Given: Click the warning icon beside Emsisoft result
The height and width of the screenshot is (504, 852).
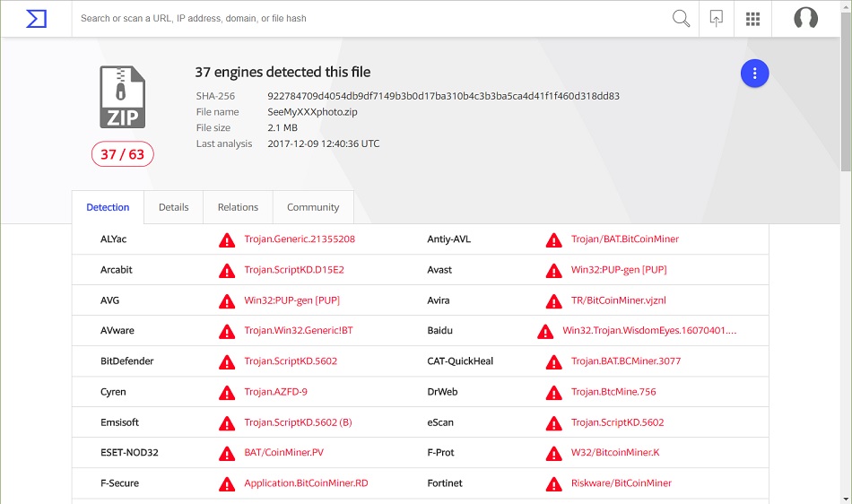Looking at the screenshot, I should (227, 423).
